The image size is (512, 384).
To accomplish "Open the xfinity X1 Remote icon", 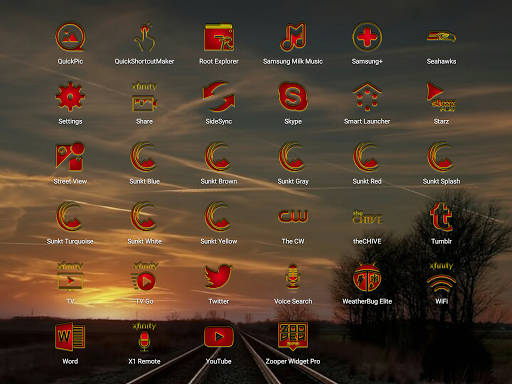I will tap(144, 337).
